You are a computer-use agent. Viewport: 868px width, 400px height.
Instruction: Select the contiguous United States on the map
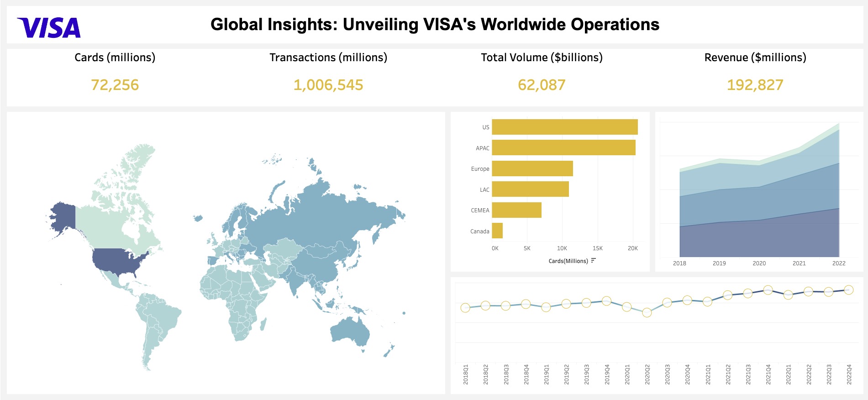117,262
